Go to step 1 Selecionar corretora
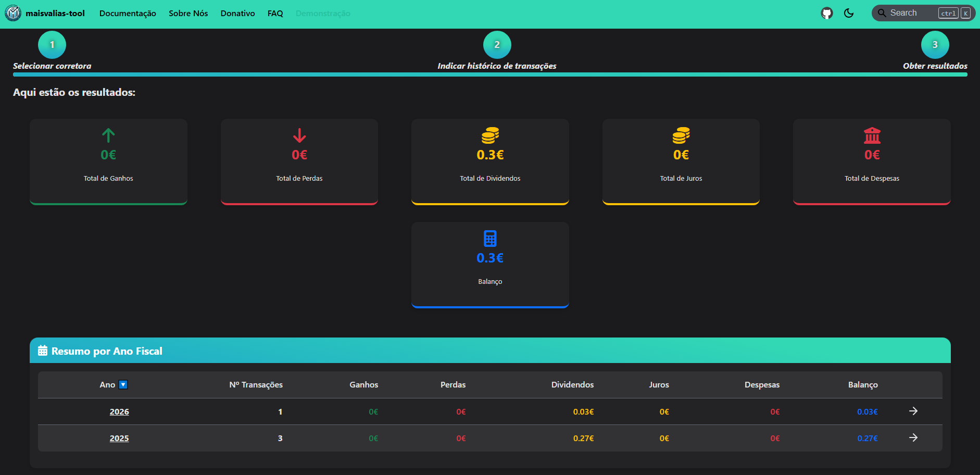Image resolution: width=980 pixels, height=475 pixels. [x=52, y=45]
